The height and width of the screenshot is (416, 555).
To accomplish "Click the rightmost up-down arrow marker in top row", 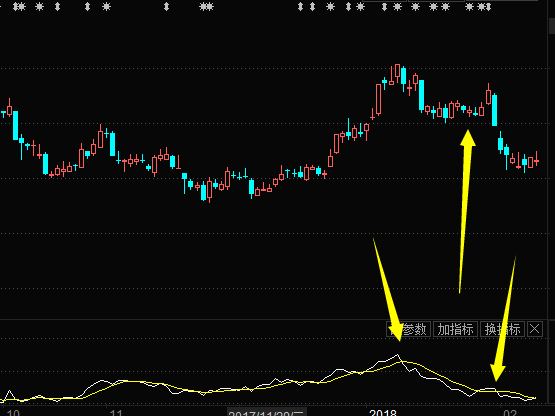I will pyautogui.click(x=488, y=6).
